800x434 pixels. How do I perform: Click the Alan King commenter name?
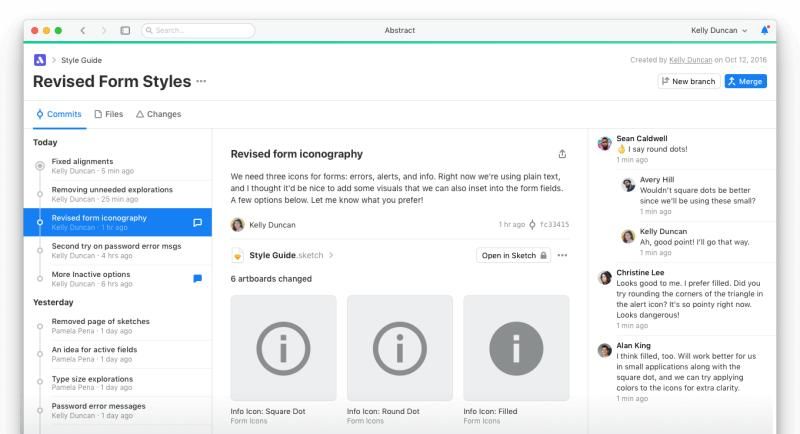pos(633,345)
